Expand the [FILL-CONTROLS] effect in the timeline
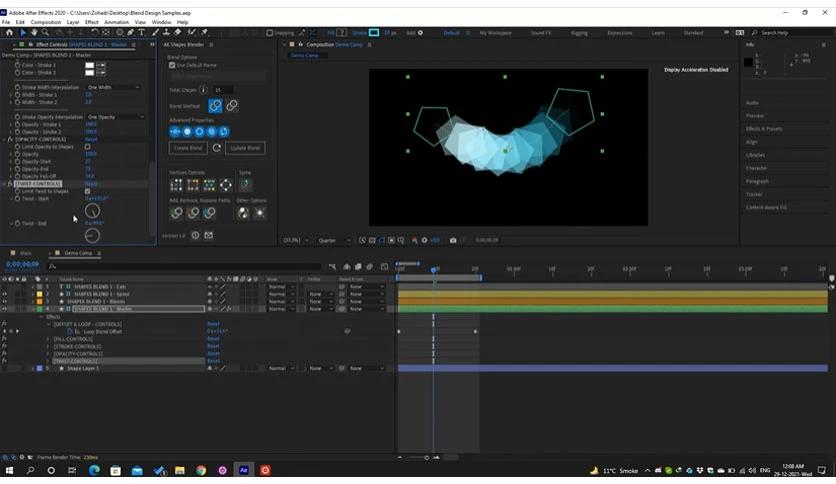This screenshot has height=484, width=836. 48,339
